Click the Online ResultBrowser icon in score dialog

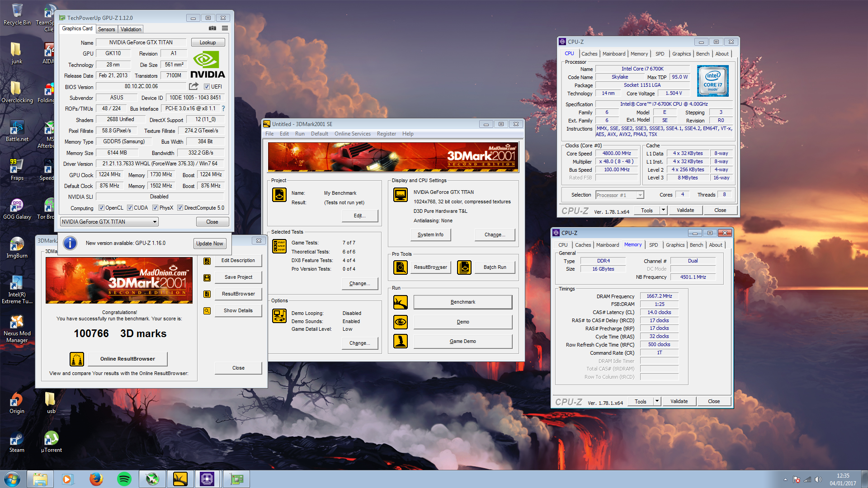point(77,359)
